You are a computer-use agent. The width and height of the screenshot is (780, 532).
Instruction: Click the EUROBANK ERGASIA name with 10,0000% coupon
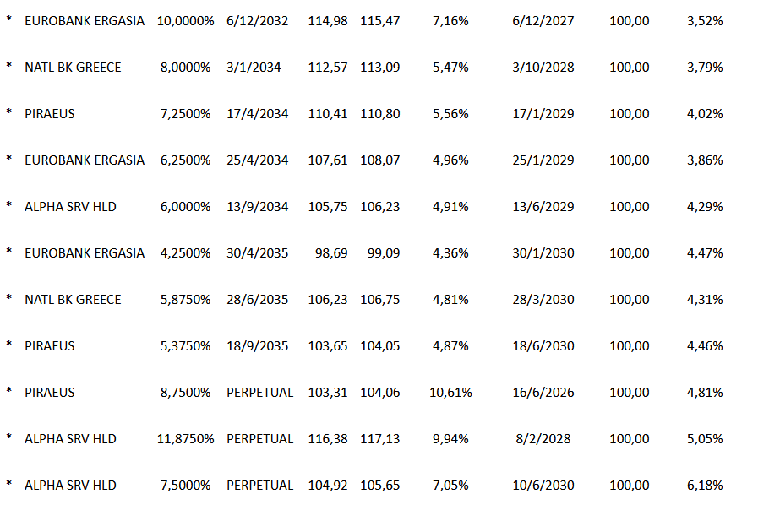[x=85, y=21]
